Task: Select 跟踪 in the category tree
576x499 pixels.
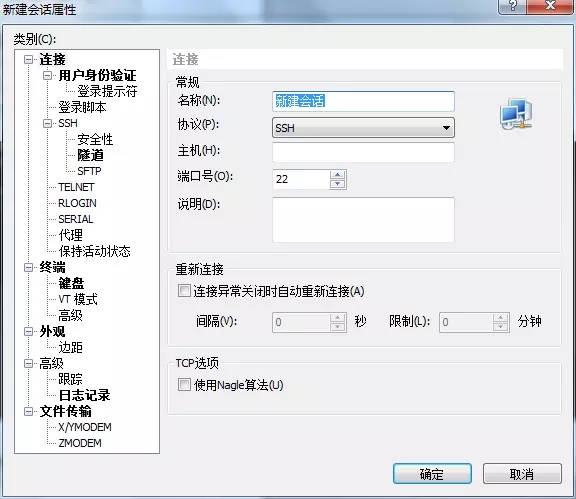Action: [x=70, y=379]
